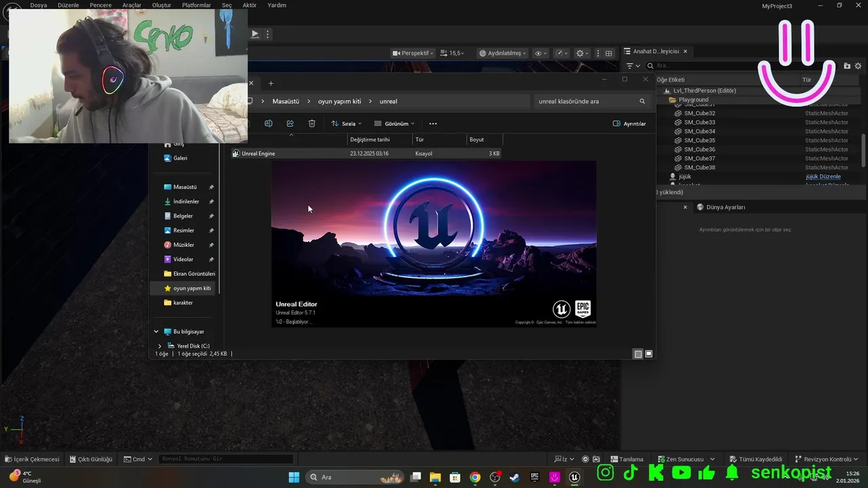Image resolution: width=868 pixels, height=488 pixels.
Task: Click the Play button in the Unreal toolbar
Action: tap(255, 34)
